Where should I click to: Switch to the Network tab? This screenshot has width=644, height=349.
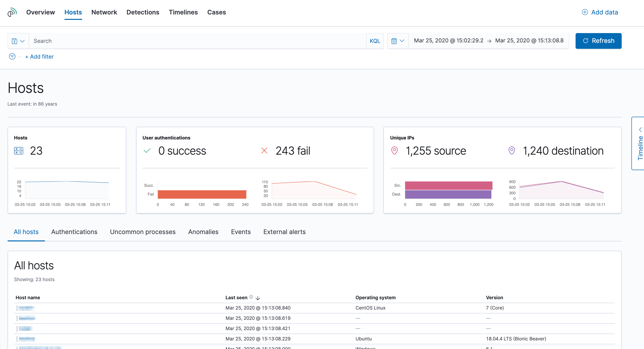104,12
